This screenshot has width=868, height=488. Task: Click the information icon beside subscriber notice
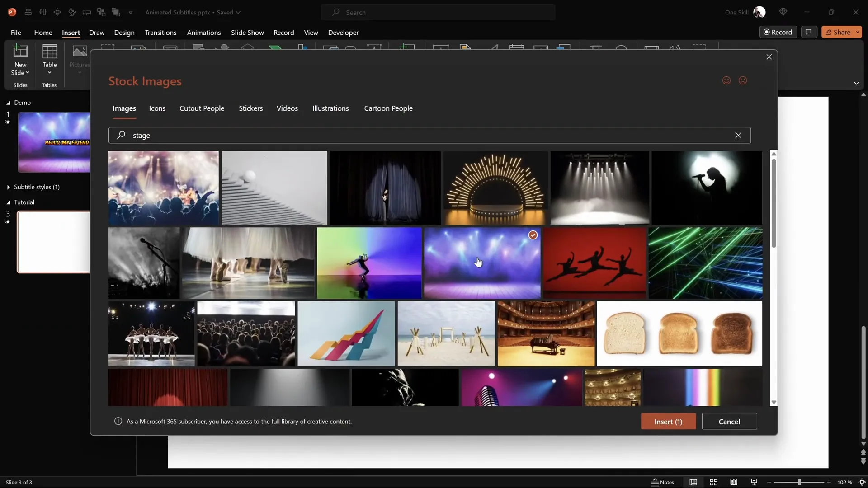coord(118,421)
